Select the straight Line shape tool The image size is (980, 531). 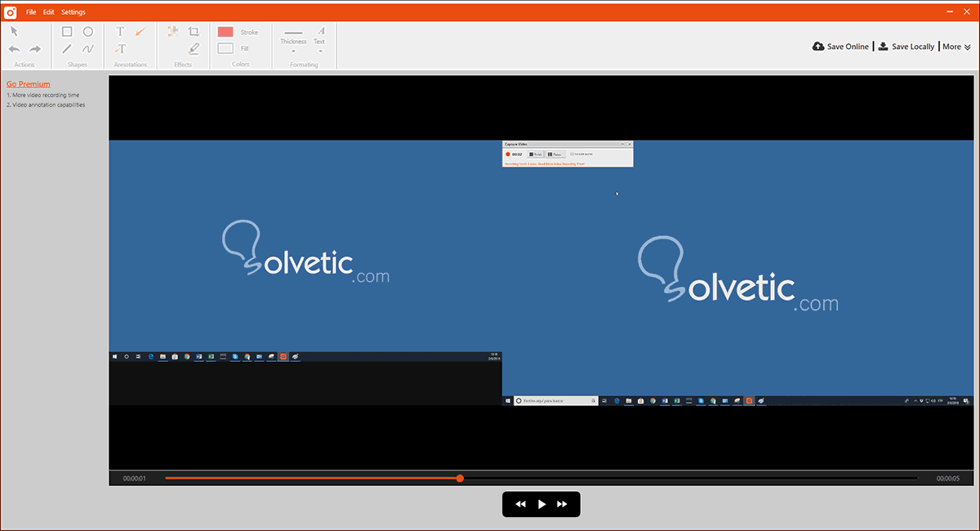(67, 49)
